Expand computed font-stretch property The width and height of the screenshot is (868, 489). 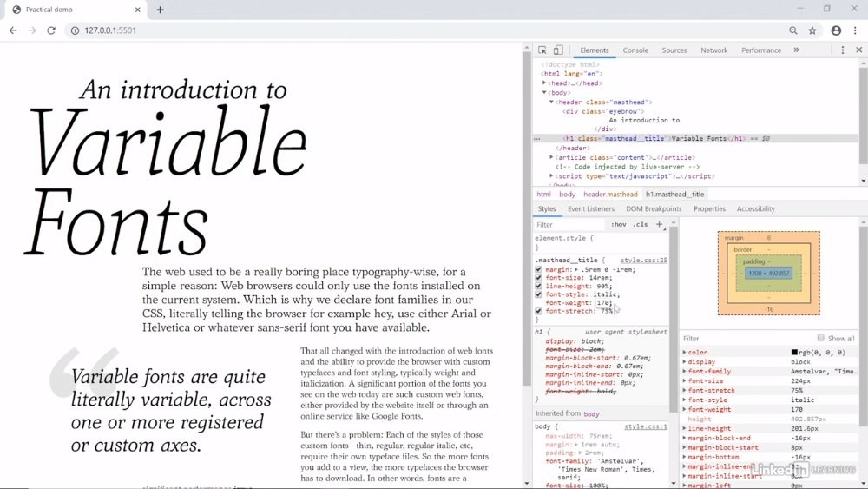[x=685, y=391]
